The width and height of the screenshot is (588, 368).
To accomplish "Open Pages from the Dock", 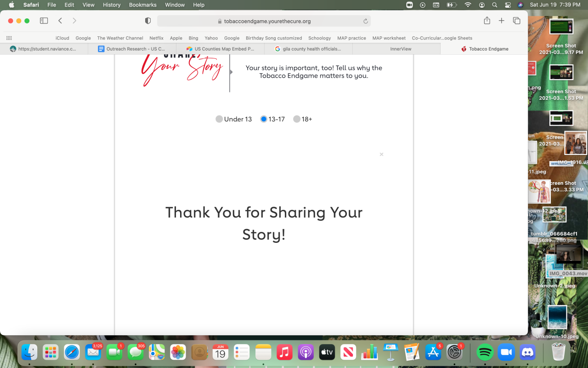I will tap(412, 352).
